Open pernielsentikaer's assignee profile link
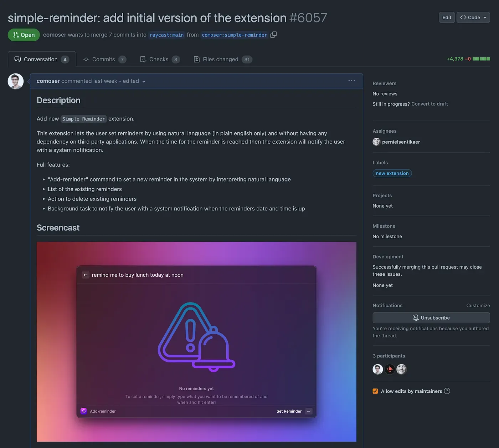Image resolution: width=499 pixels, height=448 pixels. 401,142
